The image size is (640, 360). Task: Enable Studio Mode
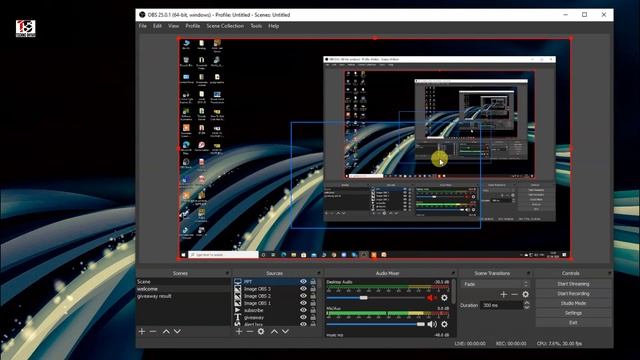point(573,303)
